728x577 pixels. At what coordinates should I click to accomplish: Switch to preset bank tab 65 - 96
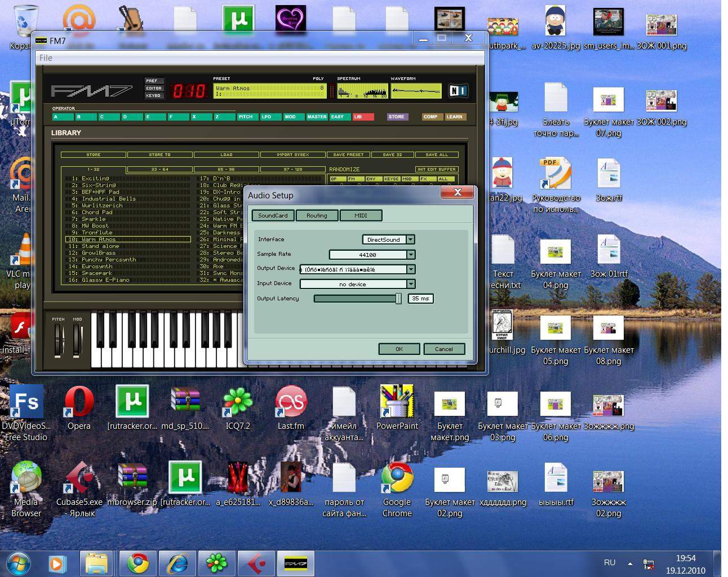point(226,169)
